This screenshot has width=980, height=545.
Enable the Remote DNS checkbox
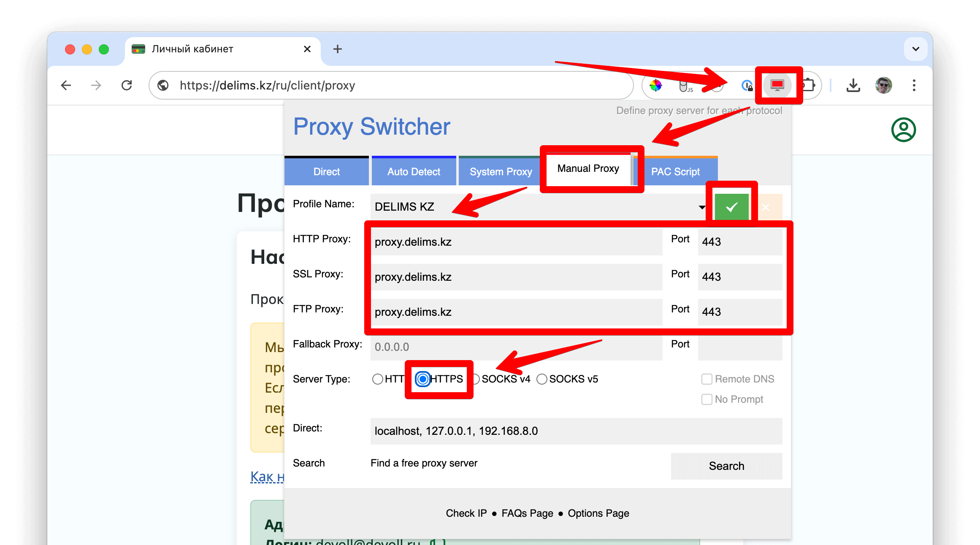tap(707, 379)
